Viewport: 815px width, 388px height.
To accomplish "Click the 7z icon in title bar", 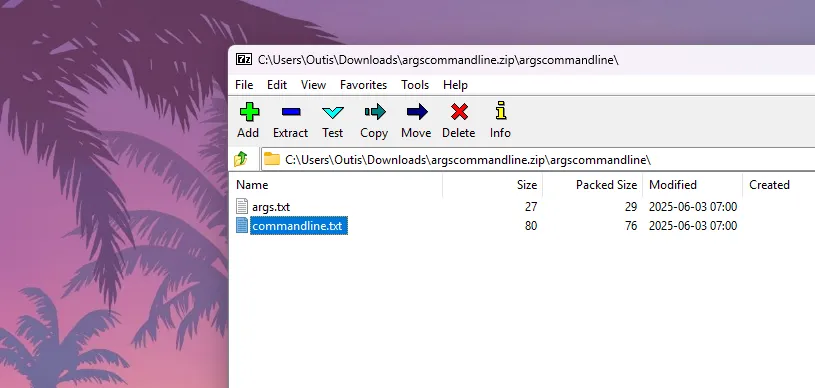I will 244,59.
